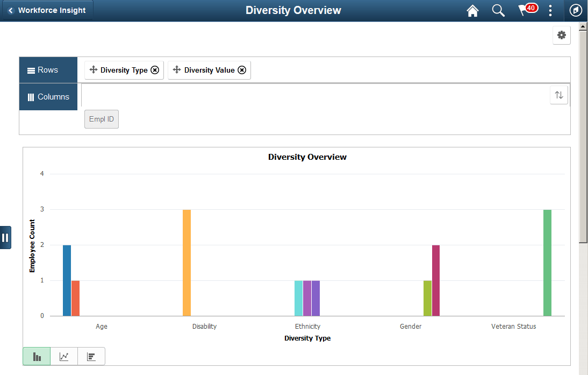Open the NavBar compass icon
This screenshot has height=375, width=588.
575,10
